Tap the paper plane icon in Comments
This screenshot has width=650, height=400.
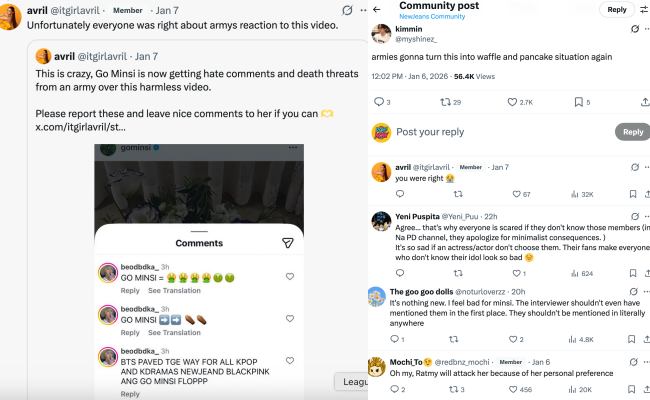tap(288, 243)
